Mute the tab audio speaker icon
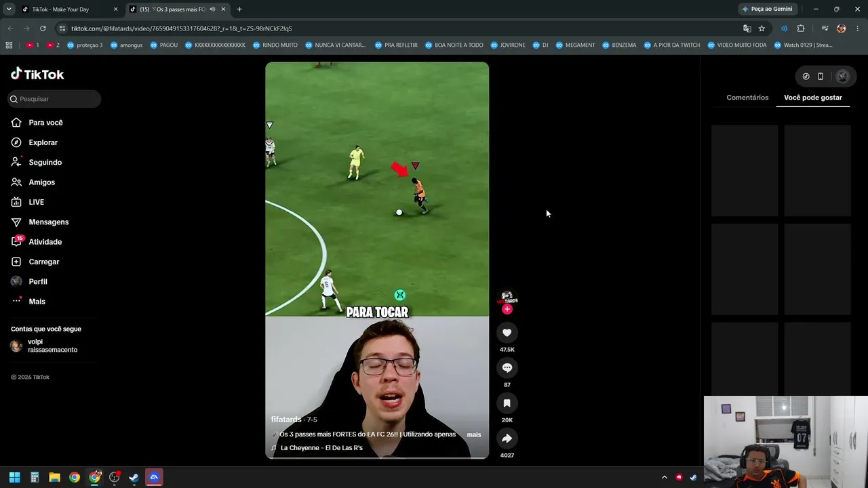Viewport: 868px width, 488px height. 212,9
